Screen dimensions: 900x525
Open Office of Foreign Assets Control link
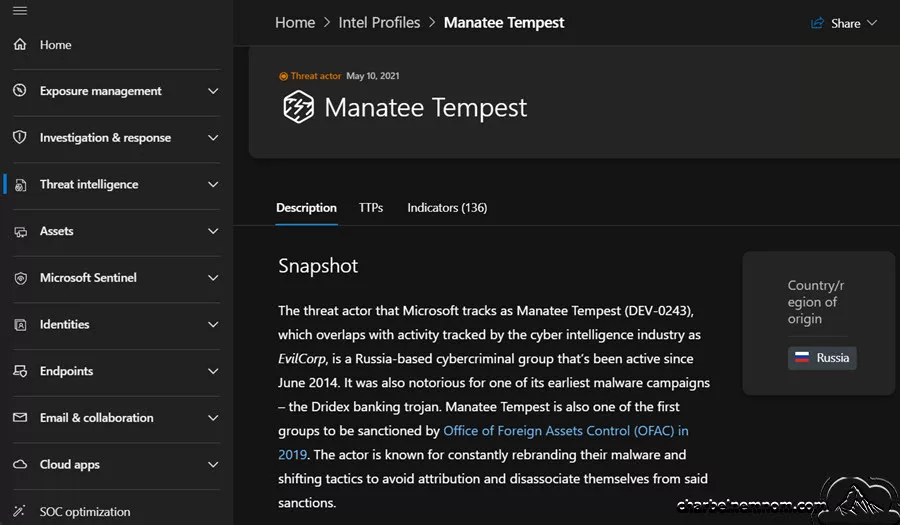[566, 430]
